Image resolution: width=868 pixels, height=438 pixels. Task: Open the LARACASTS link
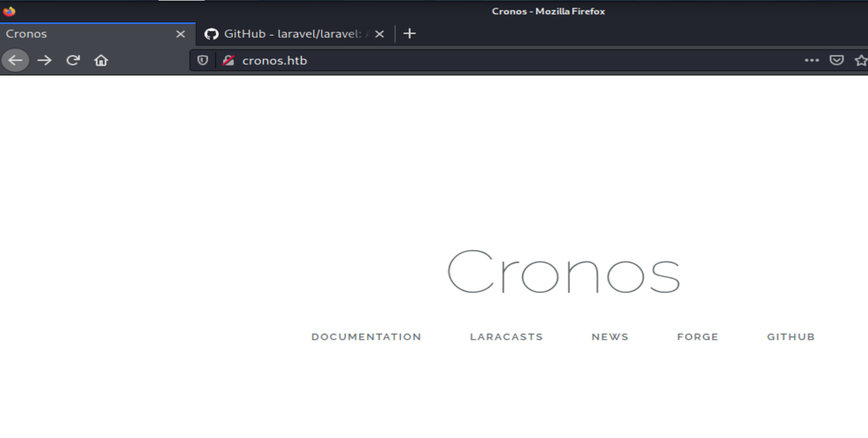[x=506, y=337]
